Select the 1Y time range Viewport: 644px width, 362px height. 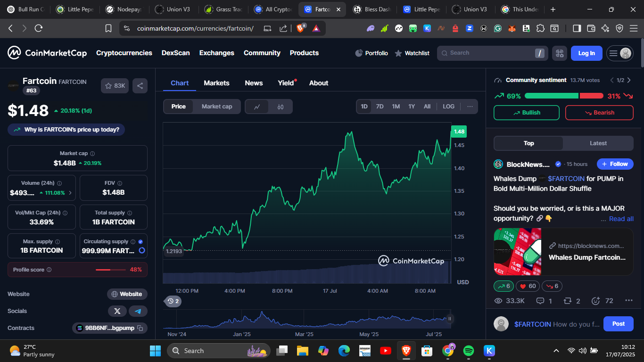(412, 107)
